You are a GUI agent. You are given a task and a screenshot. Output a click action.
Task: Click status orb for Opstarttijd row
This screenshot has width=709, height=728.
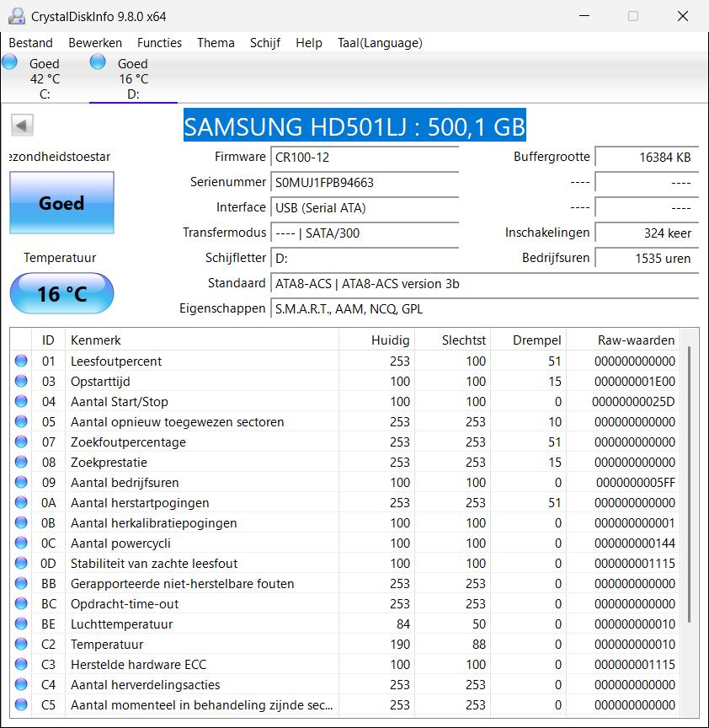(x=21, y=381)
